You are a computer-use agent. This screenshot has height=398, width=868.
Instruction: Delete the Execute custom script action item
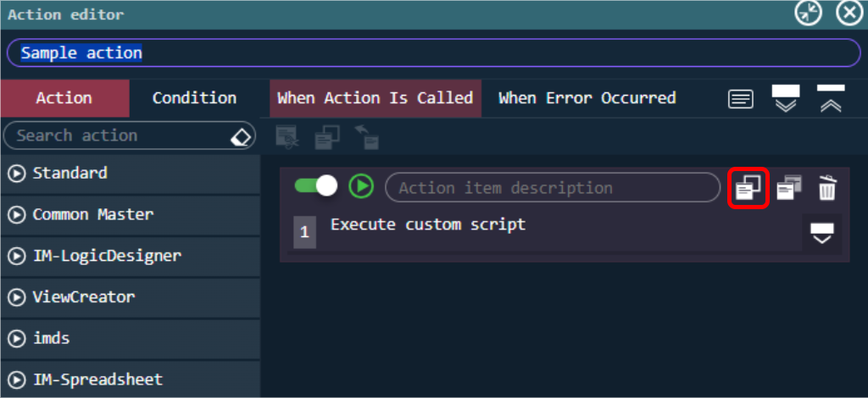coord(827,188)
